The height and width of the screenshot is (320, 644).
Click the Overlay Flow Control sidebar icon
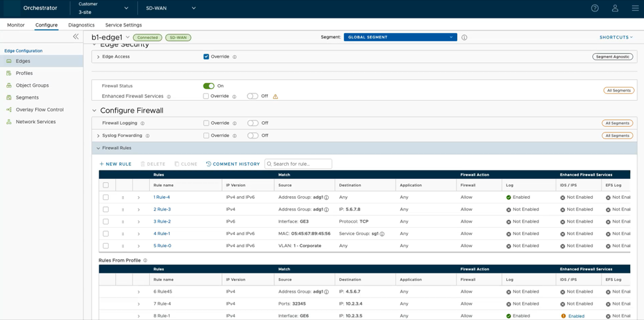(x=9, y=110)
